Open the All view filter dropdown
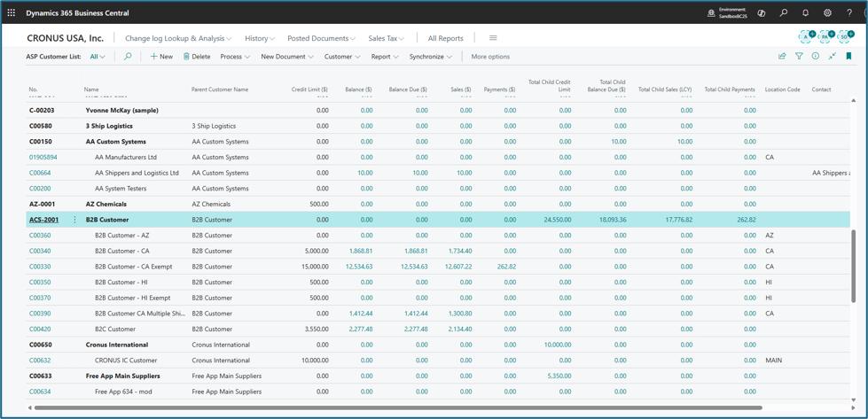 [98, 57]
